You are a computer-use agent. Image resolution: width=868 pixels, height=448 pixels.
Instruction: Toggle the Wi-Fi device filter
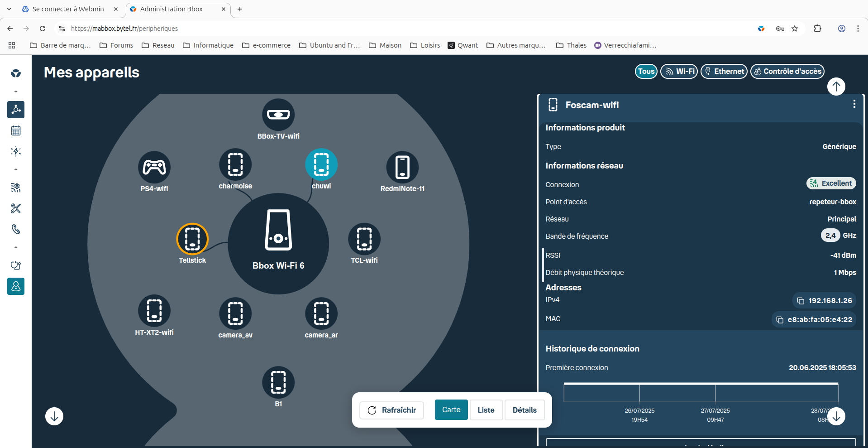tap(679, 71)
